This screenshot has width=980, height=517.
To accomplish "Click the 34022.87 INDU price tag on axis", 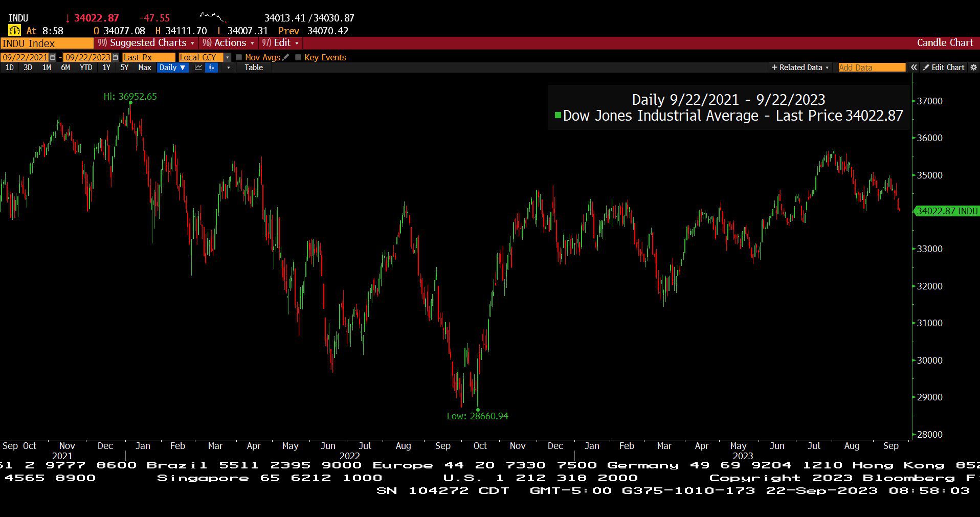I will (947, 211).
